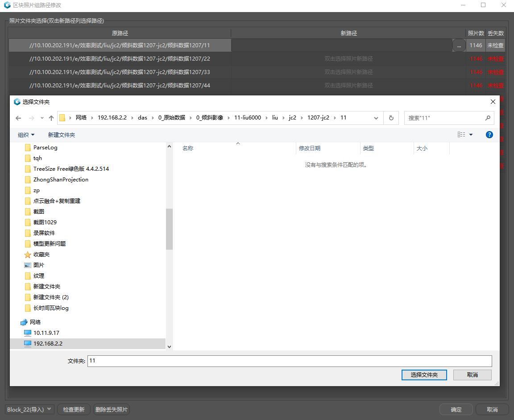Go up one folder level
Viewport: 514px width, 420px height.
(x=51, y=118)
